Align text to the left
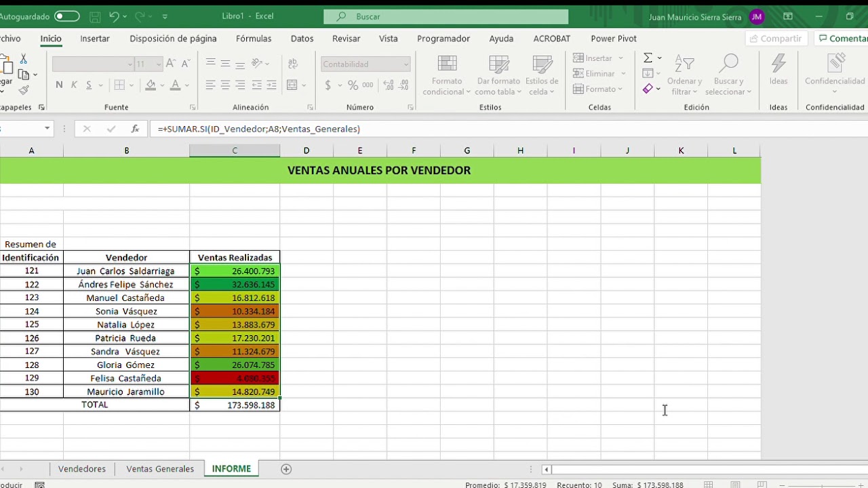Screen dimensions: 868x488 pyautogui.click(x=210, y=85)
